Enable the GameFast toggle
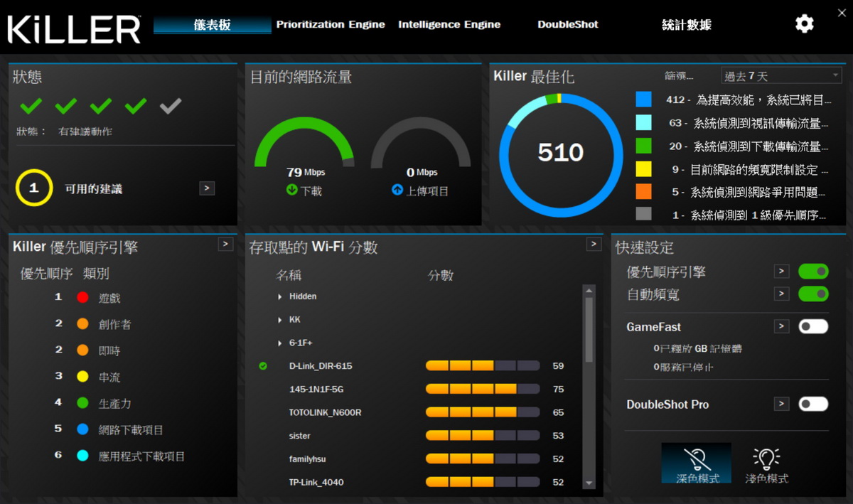 (813, 326)
